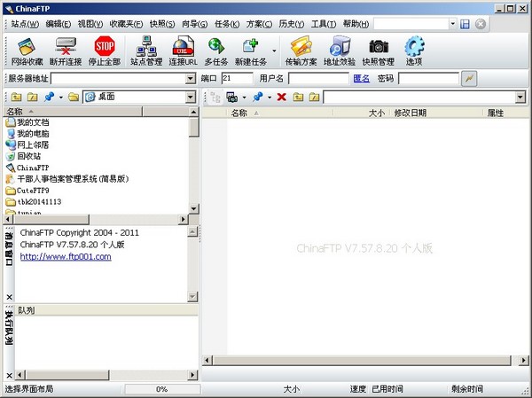The width and height of the screenshot is (532, 398).
Task: Open the 网络收藏 toolbar icon
Action: click(x=27, y=51)
